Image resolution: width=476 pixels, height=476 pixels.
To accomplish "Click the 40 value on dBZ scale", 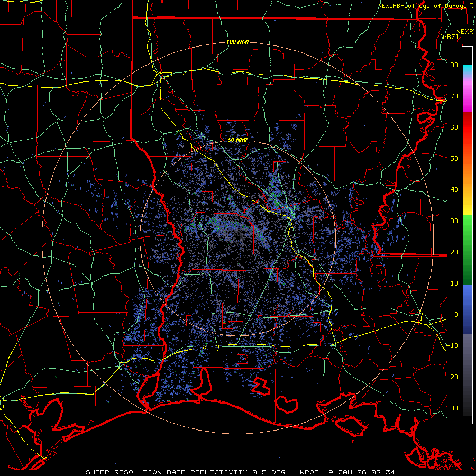I will pyautogui.click(x=454, y=190).
